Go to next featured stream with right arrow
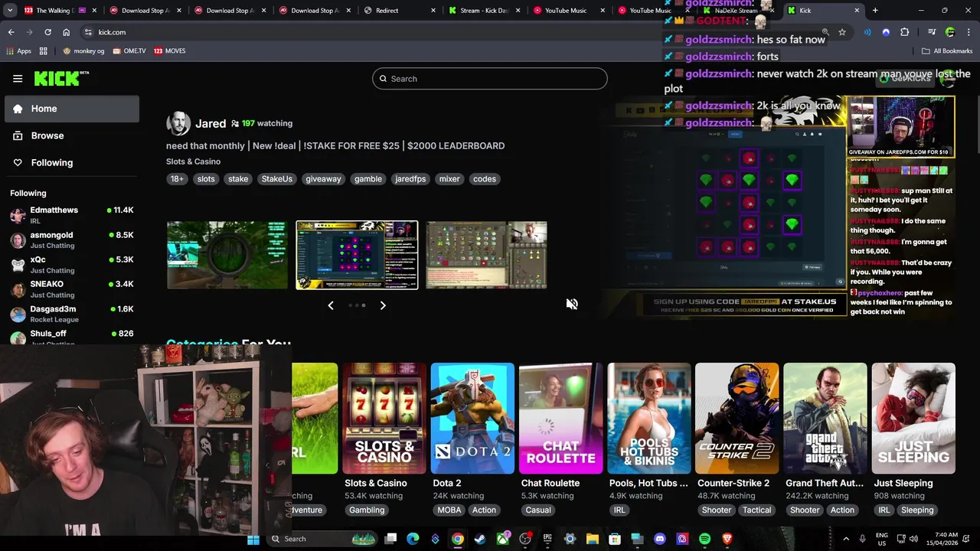Screen dimensions: 980x551 pyautogui.click(x=383, y=305)
